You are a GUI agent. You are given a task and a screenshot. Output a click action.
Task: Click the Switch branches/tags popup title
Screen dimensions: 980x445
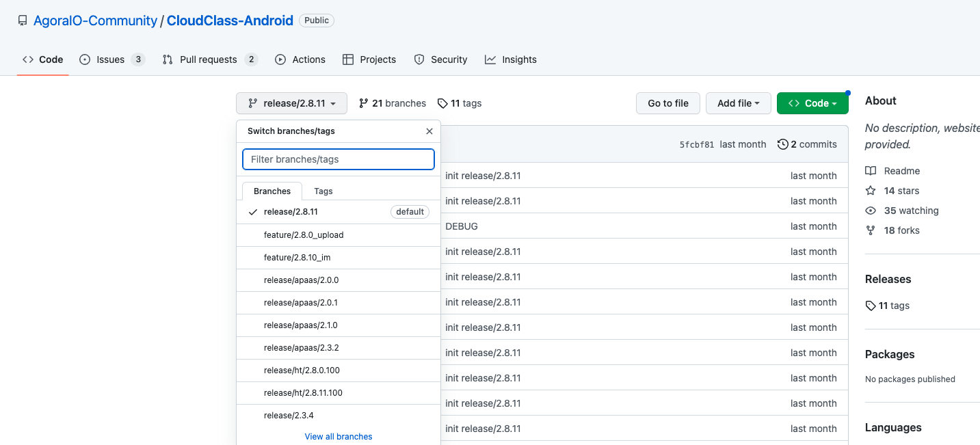point(291,131)
